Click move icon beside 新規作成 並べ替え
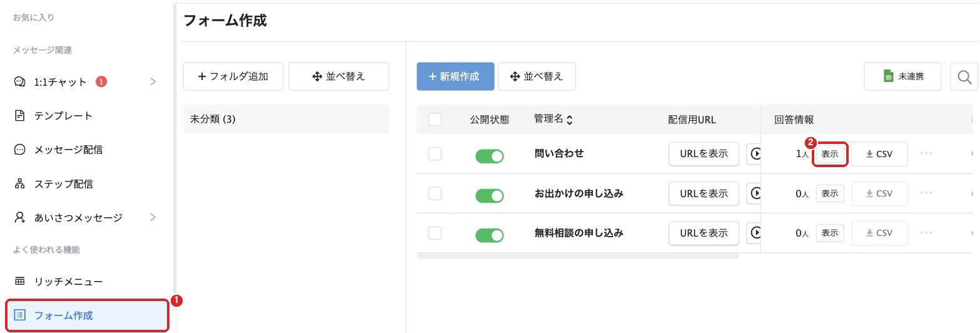The image size is (980, 333). (515, 76)
